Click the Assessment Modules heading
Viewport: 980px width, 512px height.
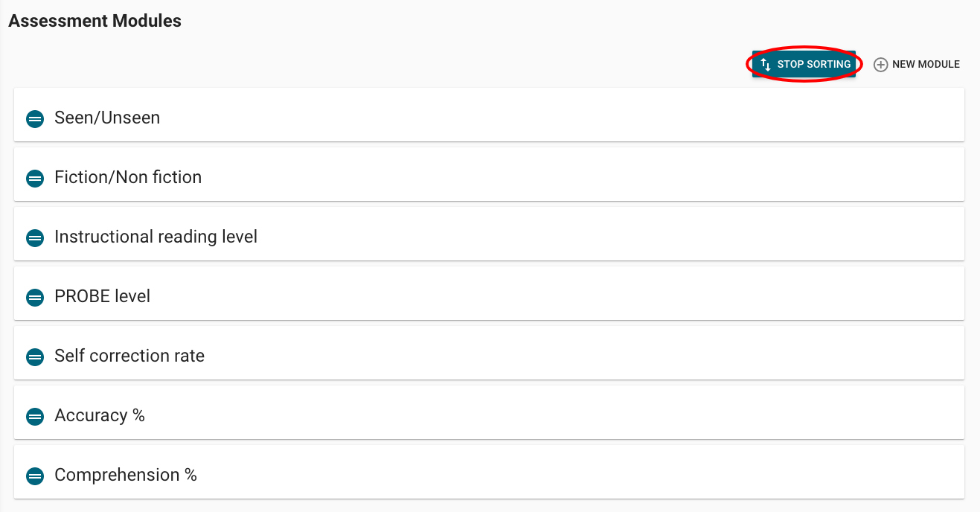(x=95, y=21)
